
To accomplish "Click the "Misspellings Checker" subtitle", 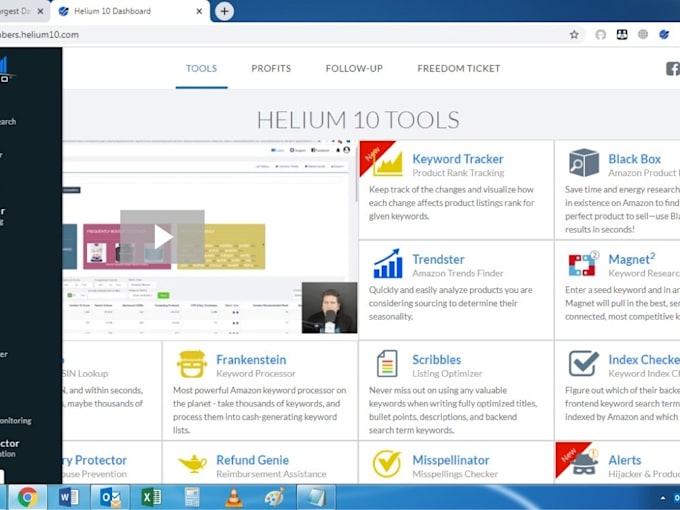I will click(x=454, y=474).
